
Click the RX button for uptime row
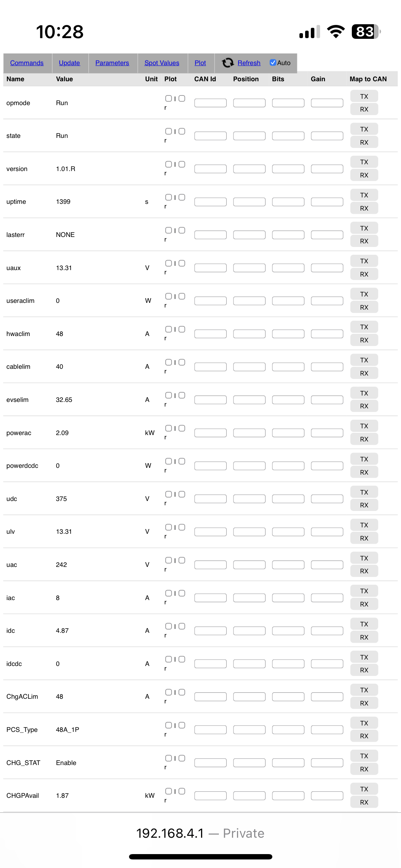coord(364,208)
